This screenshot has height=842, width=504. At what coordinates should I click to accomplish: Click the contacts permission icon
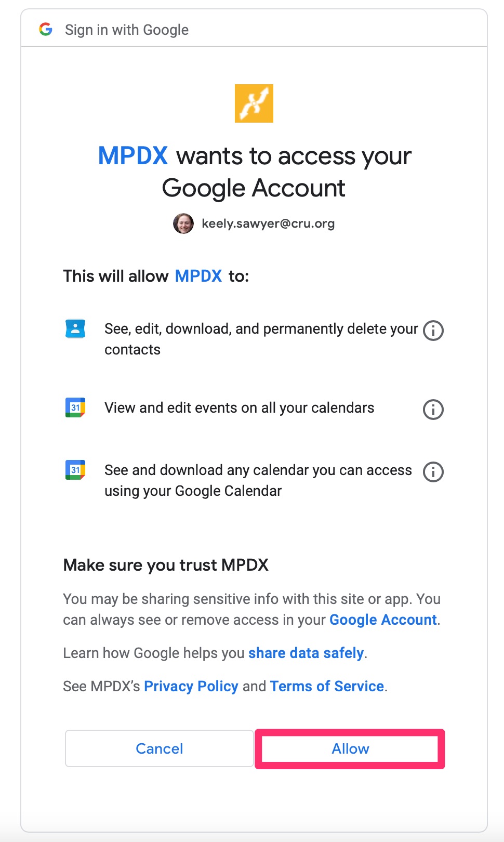75,329
